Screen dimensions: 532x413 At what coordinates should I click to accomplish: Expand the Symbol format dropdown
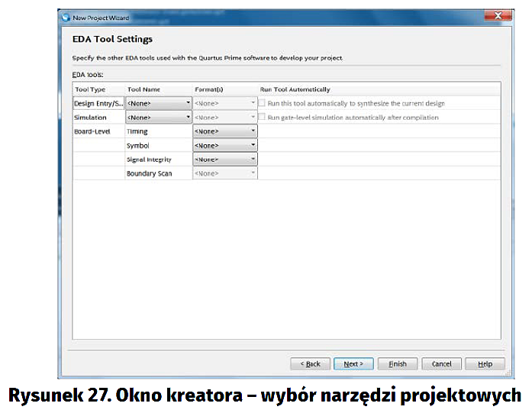click(x=225, y=145)
